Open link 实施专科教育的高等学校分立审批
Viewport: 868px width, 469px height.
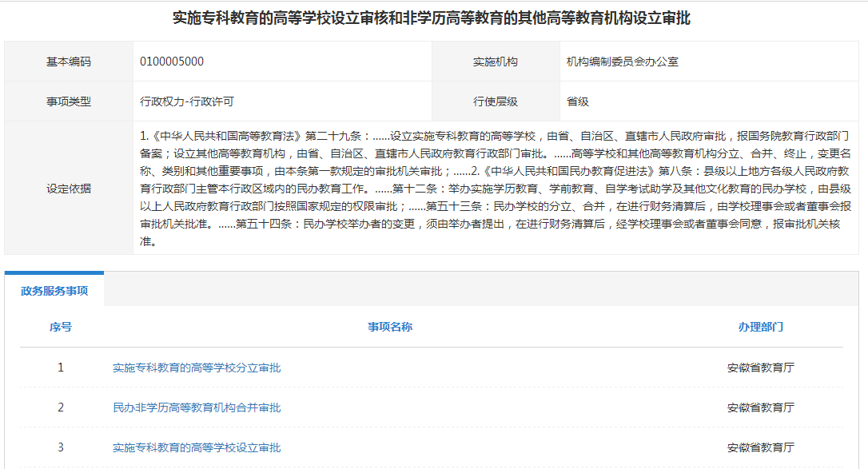click(197, 368)
